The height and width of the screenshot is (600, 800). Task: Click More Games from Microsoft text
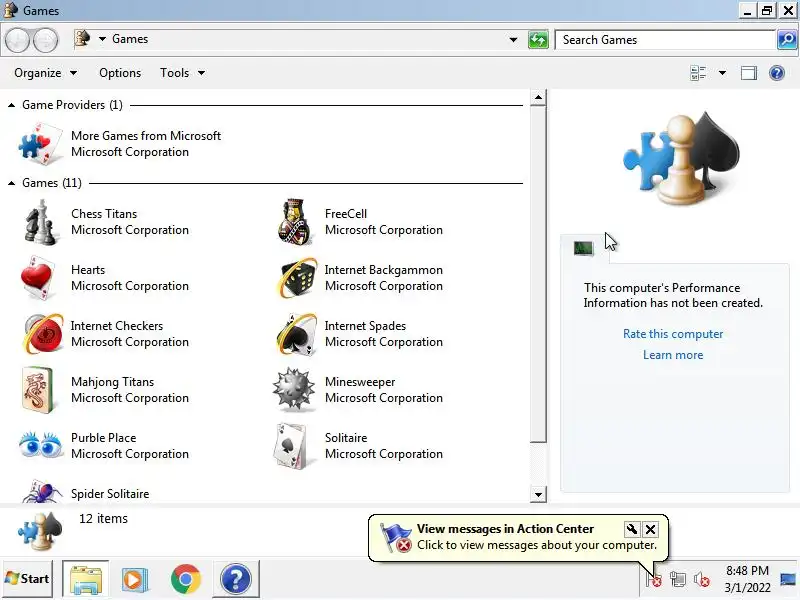(146, 136)
